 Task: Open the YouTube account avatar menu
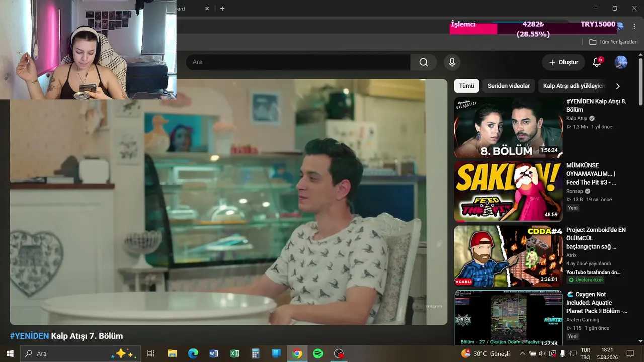pyautogui.click(x=621, y=62)
